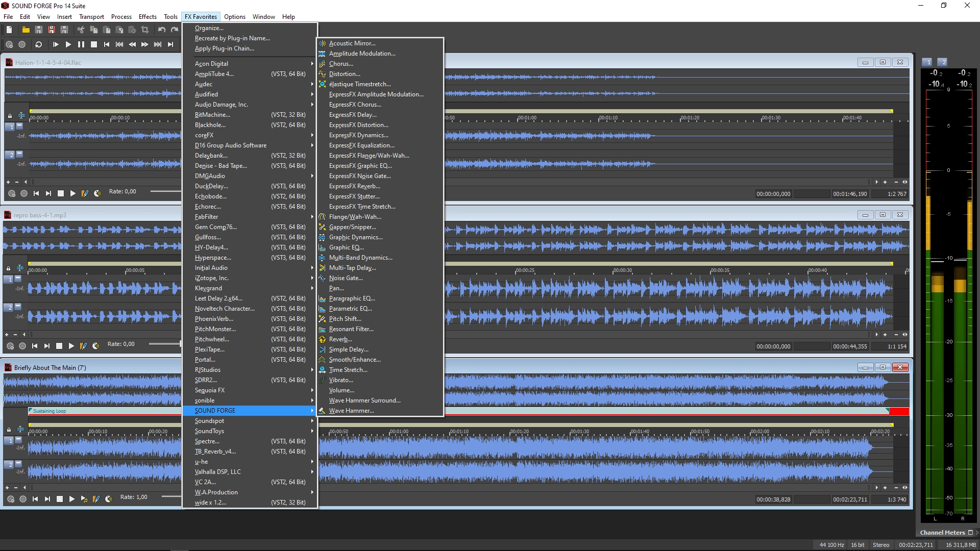Expand the Acon Digital plug-in submenu

[250, 64]
